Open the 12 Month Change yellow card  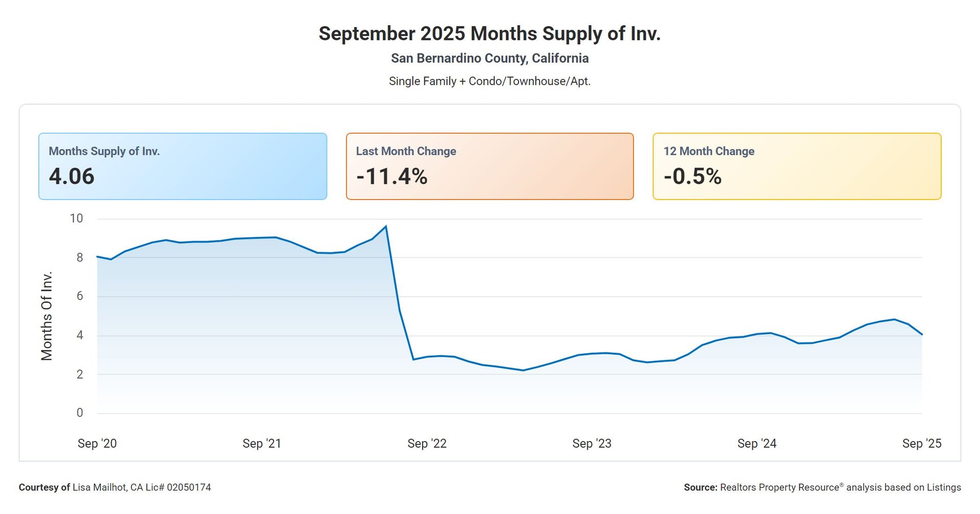point(796,166)
